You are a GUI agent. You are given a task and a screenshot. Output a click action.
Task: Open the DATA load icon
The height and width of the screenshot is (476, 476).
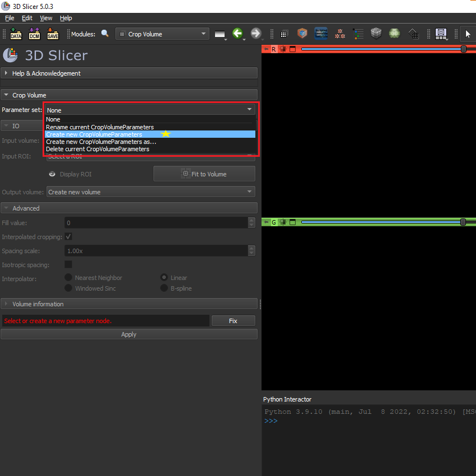[x=16, y=34]
